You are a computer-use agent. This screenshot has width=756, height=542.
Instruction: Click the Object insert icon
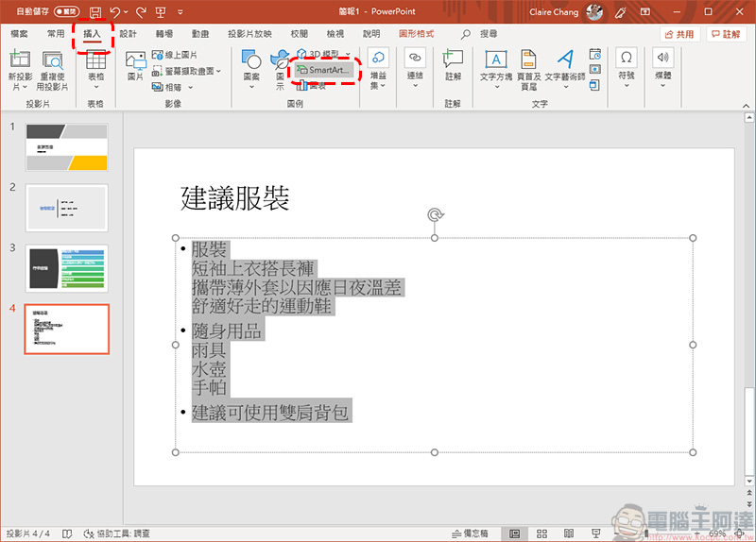tap(595, 86)
